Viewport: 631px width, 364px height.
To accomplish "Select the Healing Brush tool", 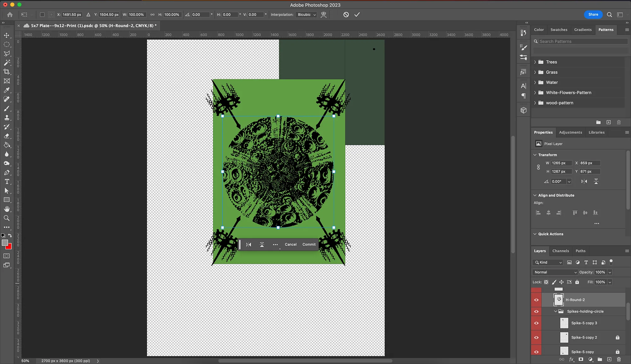I will tap(7, 99).
